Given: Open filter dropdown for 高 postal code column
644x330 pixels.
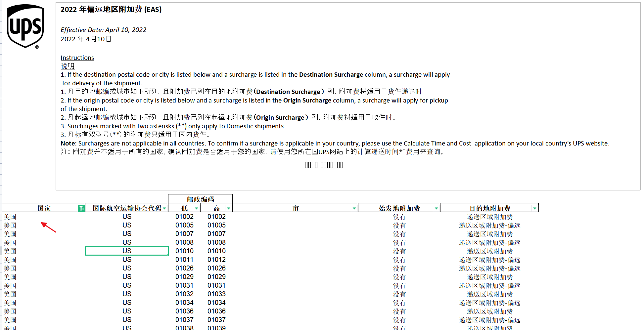Looking at the screenshot, I should coord(228,208).
